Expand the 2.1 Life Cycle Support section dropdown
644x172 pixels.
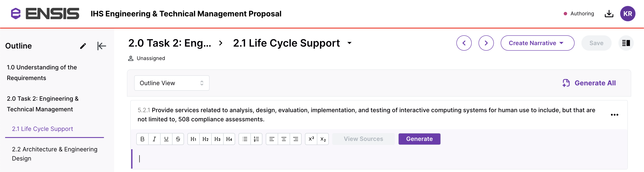click(x=349, y=43)
